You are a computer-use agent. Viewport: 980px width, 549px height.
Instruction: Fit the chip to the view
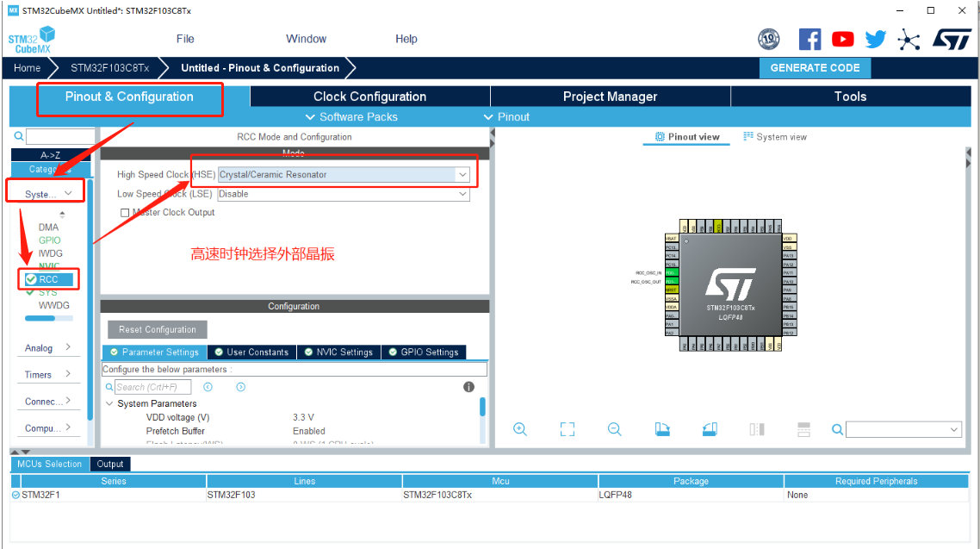568,429
